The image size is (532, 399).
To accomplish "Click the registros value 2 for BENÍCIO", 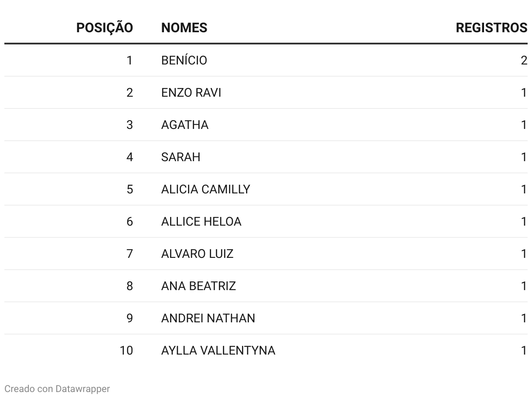I will (524, 60).
